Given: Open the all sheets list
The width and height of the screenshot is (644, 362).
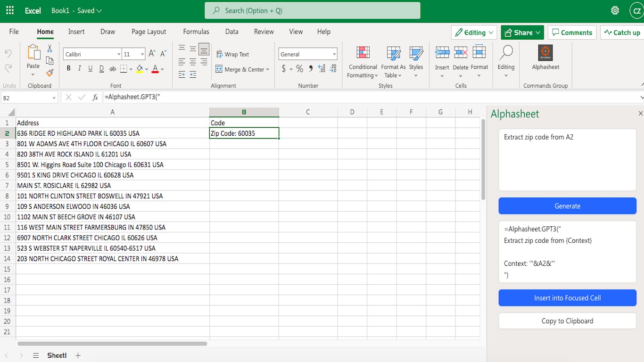Looking at the screenshot, I should pos(36,355).
